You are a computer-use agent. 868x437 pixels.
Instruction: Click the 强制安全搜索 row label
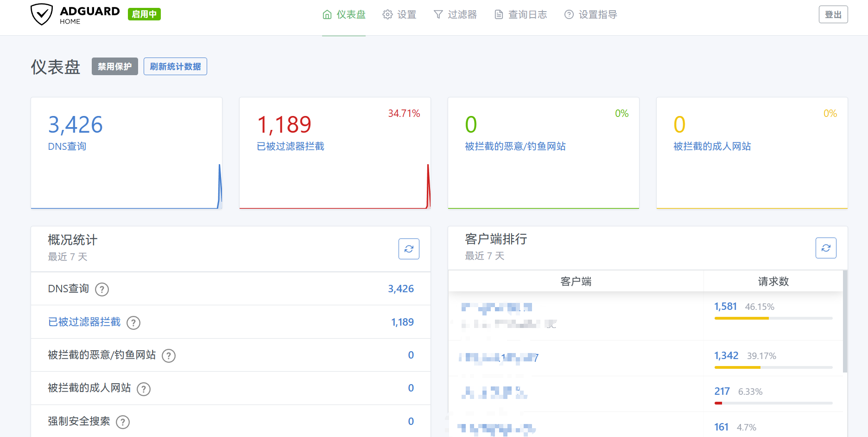click(79, 421)
